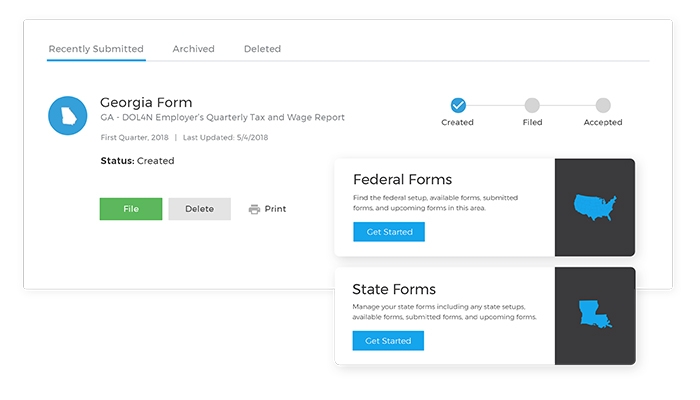This screenshot has width=700, height=400.
Task: Click the Print link
Action: coord(275,209)
